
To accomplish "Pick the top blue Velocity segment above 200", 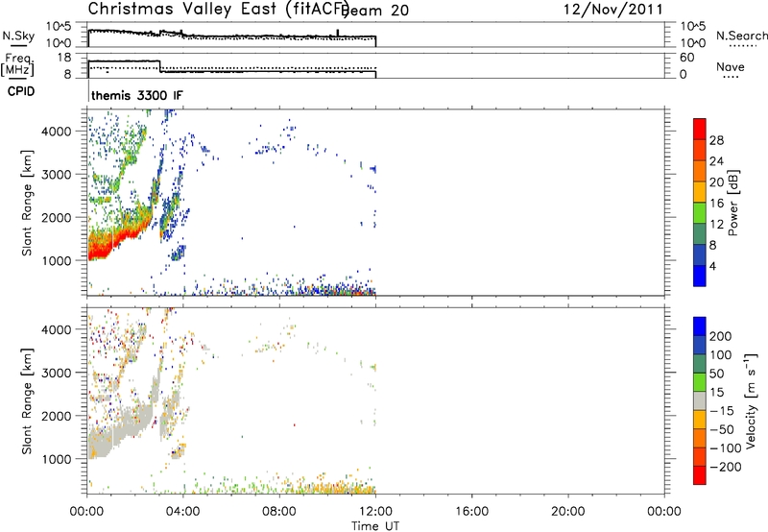I will click(700, 326).
